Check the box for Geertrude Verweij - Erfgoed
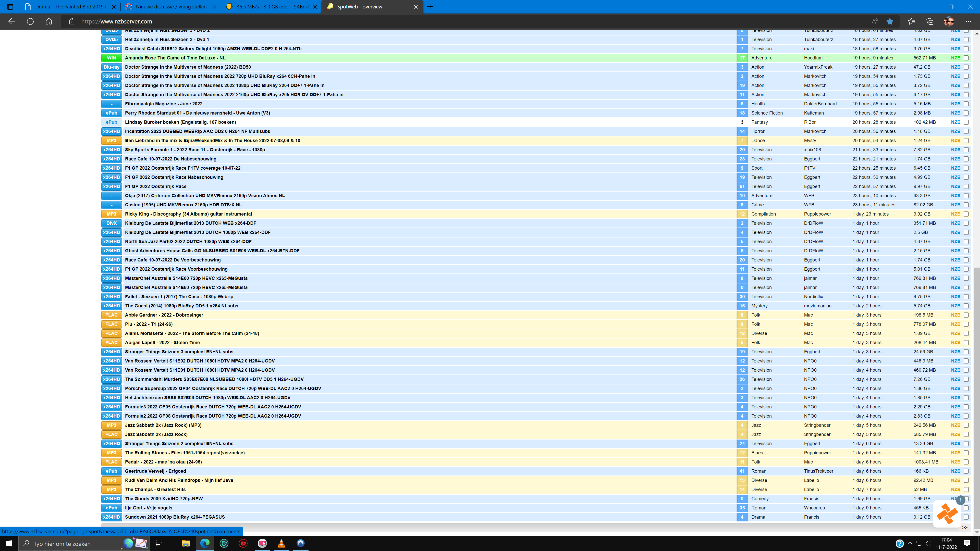The height and width of the screenshot is (551, 980). [x=966, y=471]
